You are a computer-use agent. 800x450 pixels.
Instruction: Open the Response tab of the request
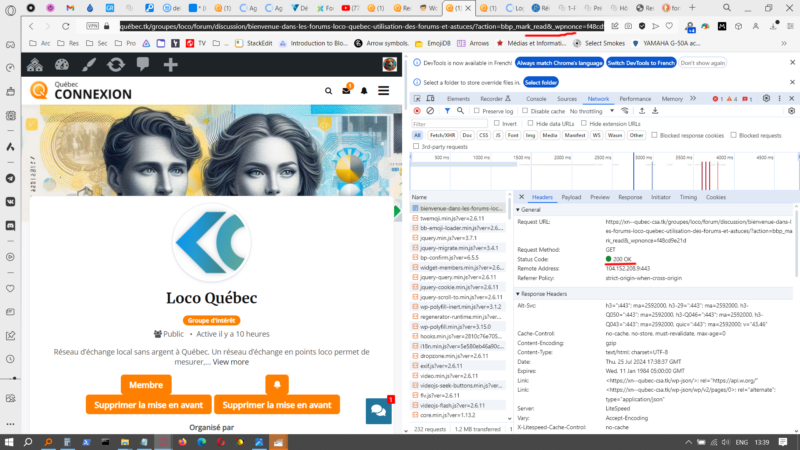[629, 197]
